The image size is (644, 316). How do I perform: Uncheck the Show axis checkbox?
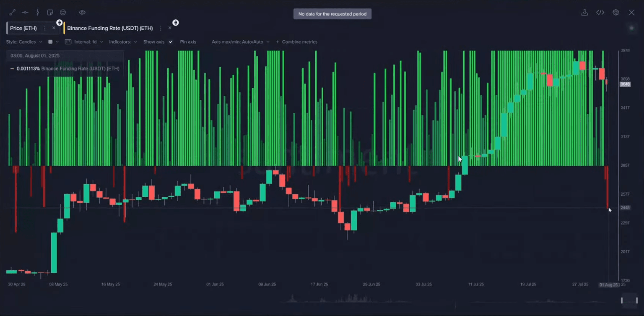tap(171, 42)
